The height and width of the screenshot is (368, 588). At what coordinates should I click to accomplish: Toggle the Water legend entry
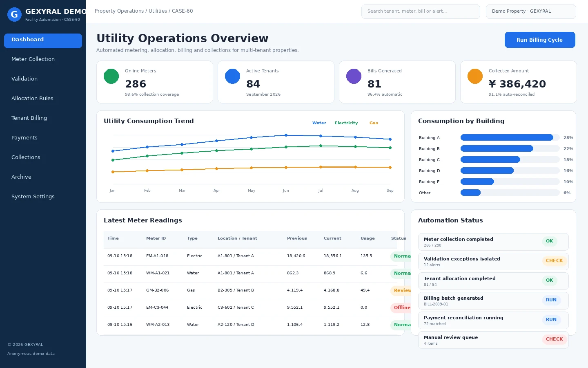[319, 123]
